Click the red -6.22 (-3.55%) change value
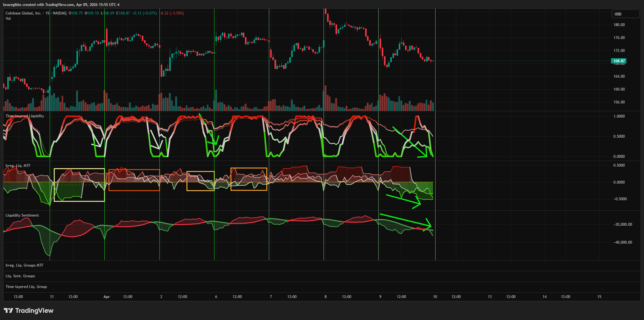This screenshot has width=644, height=320. pos(172,13)
